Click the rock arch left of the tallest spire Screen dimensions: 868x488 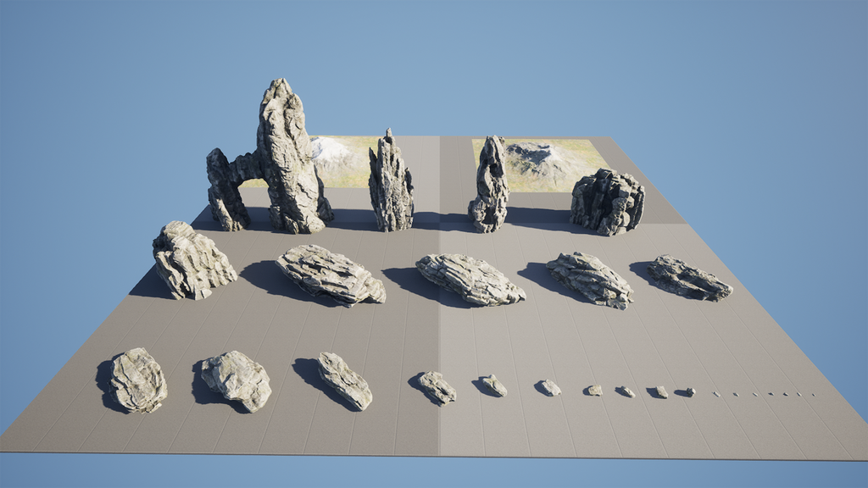[x=225, y=188]
